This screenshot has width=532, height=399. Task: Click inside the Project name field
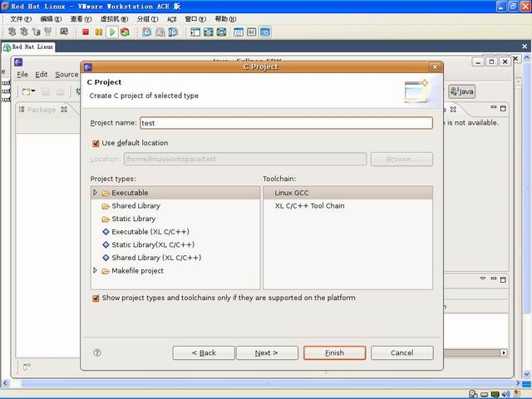point(286,123)
